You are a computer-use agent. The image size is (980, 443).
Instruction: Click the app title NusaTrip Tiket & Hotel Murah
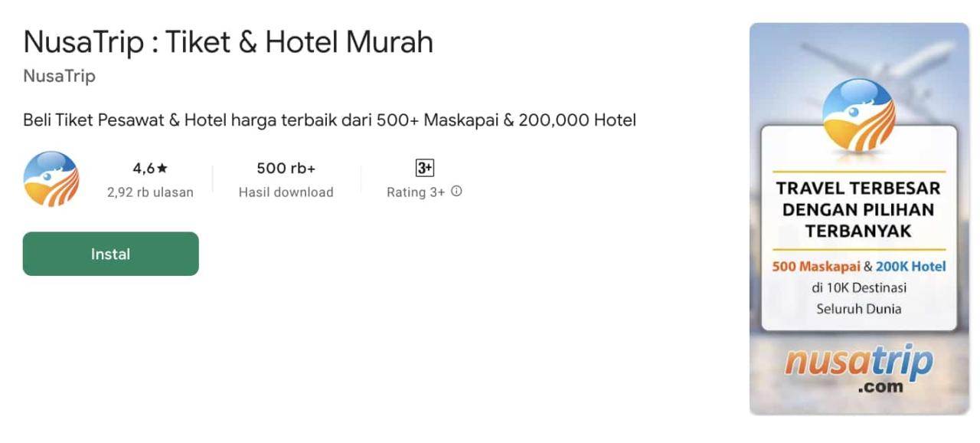(x=227, y=41)
